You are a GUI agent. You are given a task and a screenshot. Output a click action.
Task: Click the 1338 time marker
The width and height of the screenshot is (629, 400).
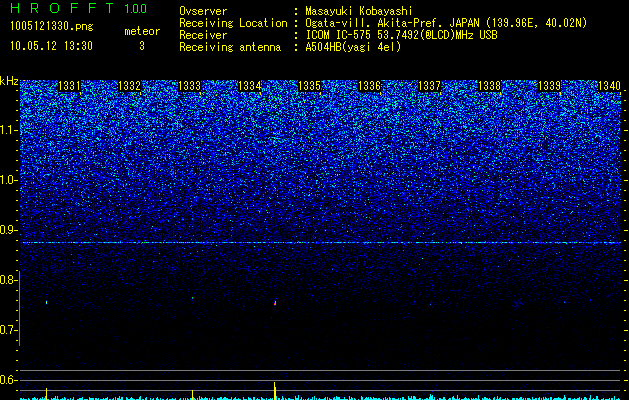click(x=489, y=86)
